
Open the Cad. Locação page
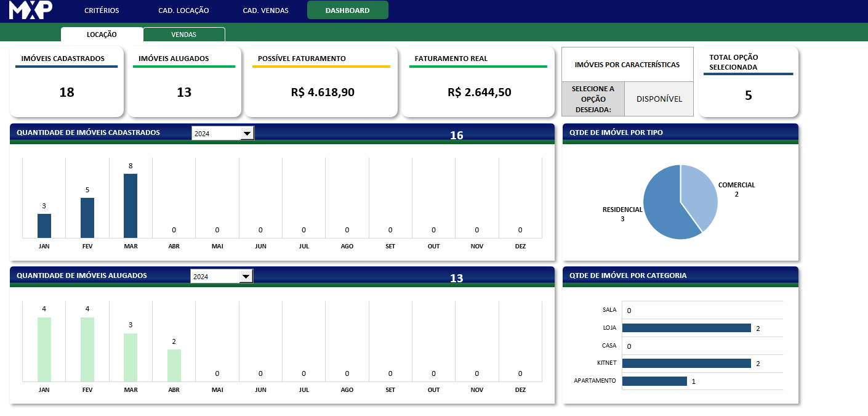183,10
